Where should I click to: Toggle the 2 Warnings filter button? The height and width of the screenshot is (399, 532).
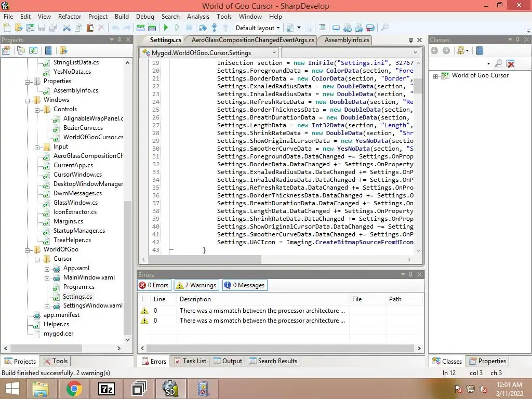click(196, 285)
